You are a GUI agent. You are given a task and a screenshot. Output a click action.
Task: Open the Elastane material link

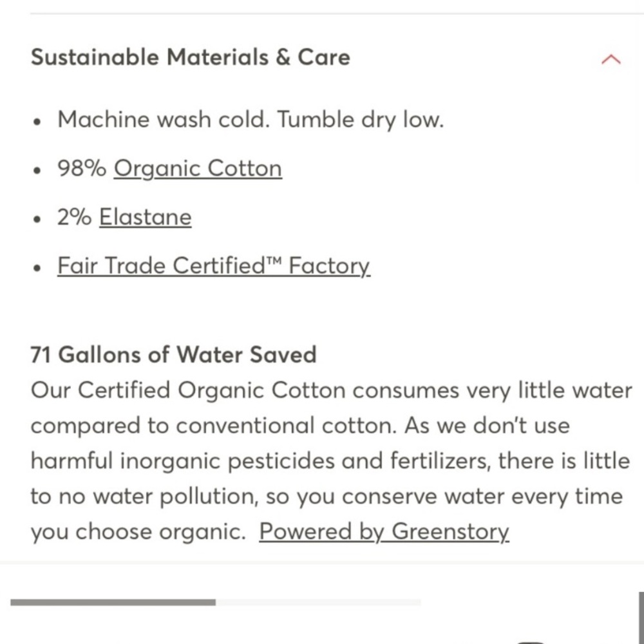point(146,217)
